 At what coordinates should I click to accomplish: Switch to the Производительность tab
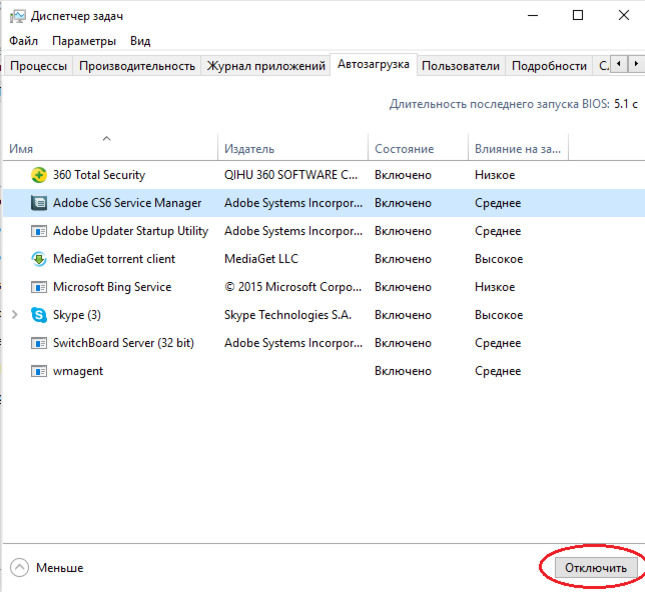[137, 66]
